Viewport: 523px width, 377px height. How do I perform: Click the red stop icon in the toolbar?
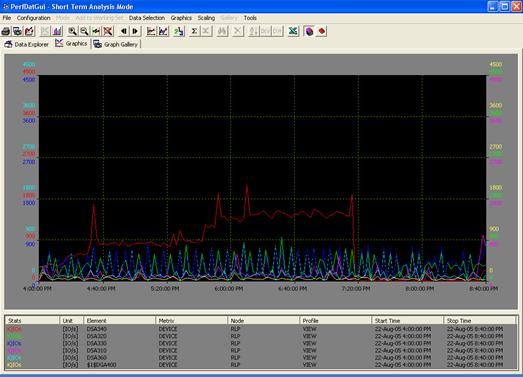[x=321, y=31]
